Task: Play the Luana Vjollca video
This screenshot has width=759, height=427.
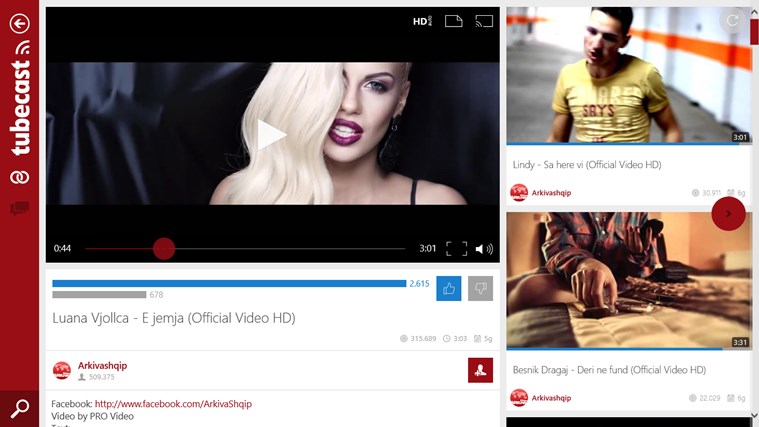Action: tap(271, 134)
